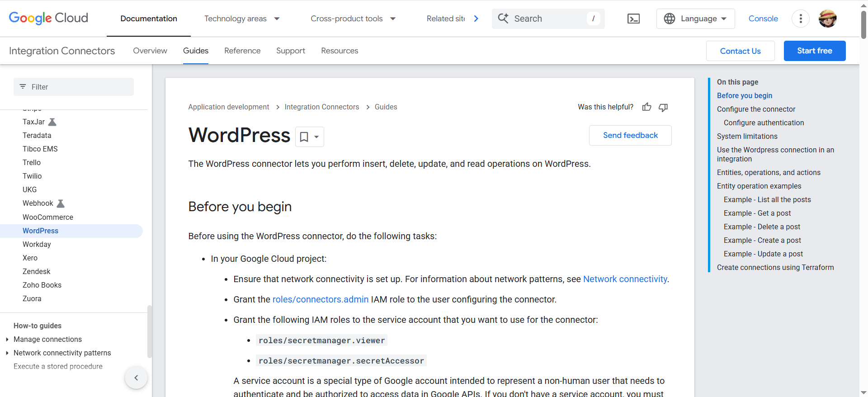Click the Webhook preview flask icon
The image size is (868, 397).
click(61, 203)
